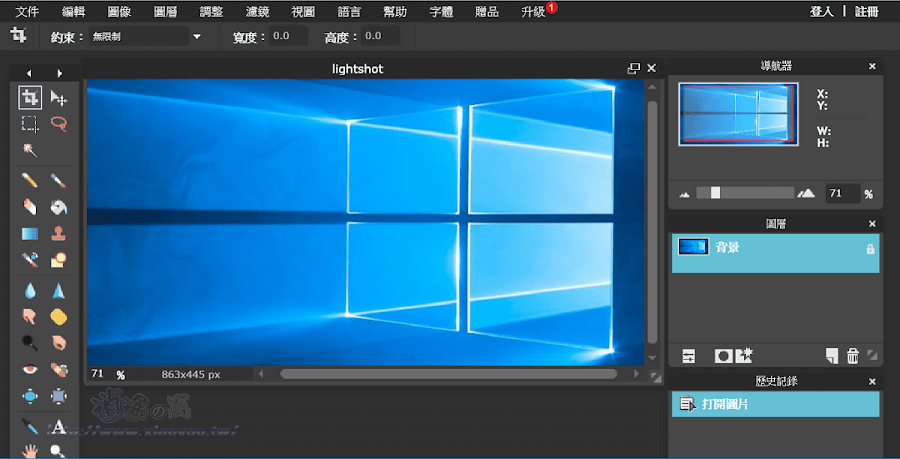The height and width of the screenshot is (459, 900).
Task: Select the Blur water-drop tool
Action: click(x=30, y=291)
